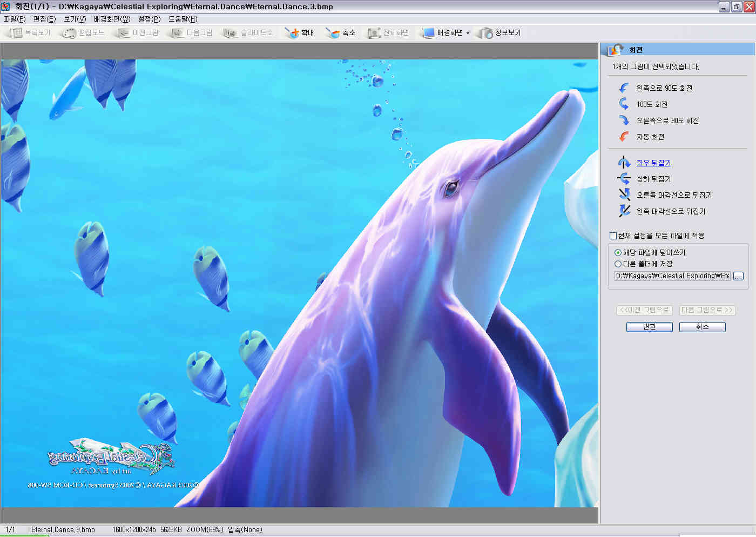Click the folder path input field
Screen dimensions: 756x537
tap(672, 276)
